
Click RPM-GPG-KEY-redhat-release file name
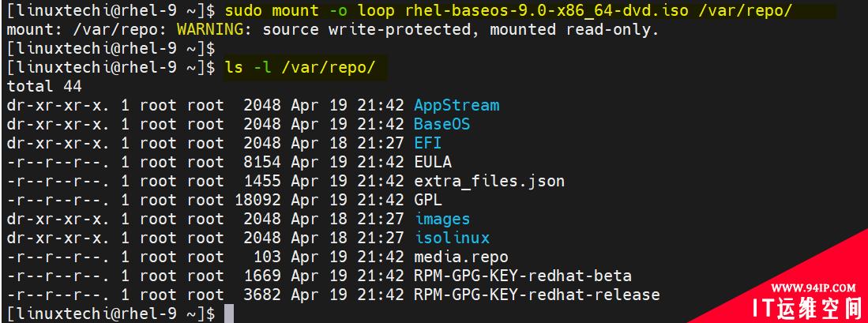537,295
